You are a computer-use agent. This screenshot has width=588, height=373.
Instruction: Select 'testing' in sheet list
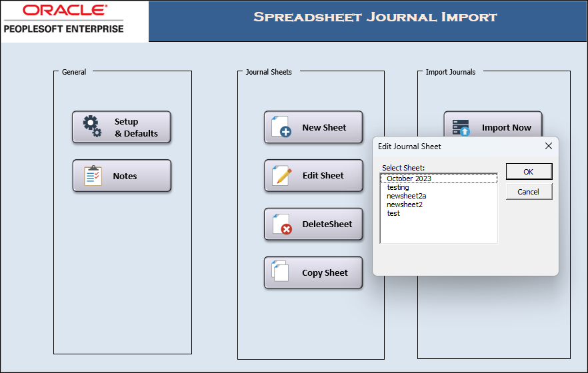(x=439, y=187)
